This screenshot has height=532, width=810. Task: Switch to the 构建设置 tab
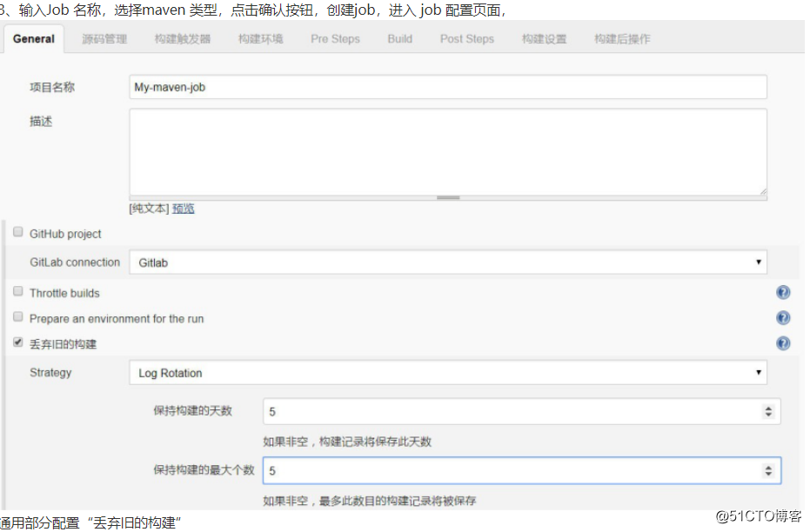(544, 39)
